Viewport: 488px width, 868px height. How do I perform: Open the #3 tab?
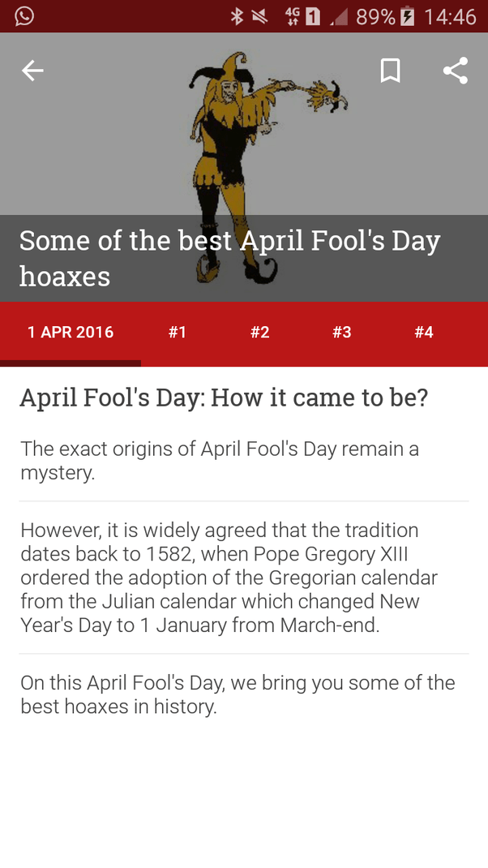[x=342, y=332]
